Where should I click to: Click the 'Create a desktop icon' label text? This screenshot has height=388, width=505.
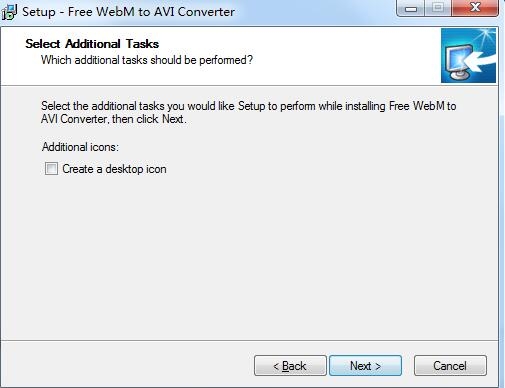click(x=114, y=169)
